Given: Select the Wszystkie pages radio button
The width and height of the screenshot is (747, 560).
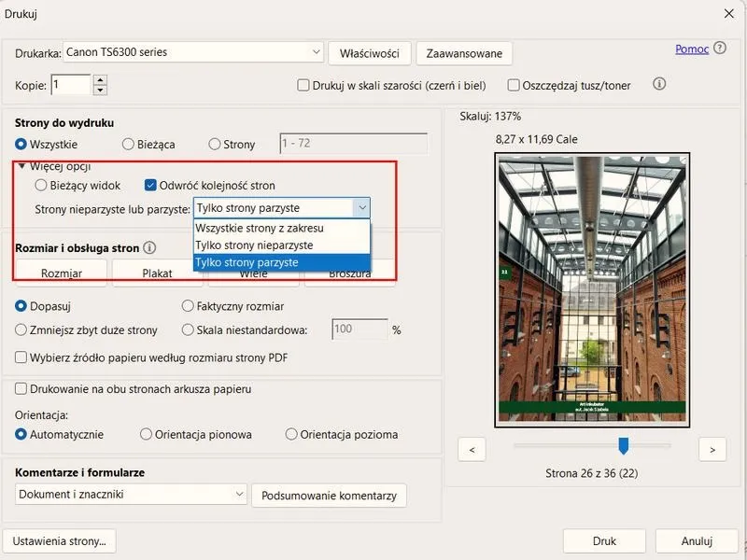Looking at the screenshot, I should pos(21,144).
